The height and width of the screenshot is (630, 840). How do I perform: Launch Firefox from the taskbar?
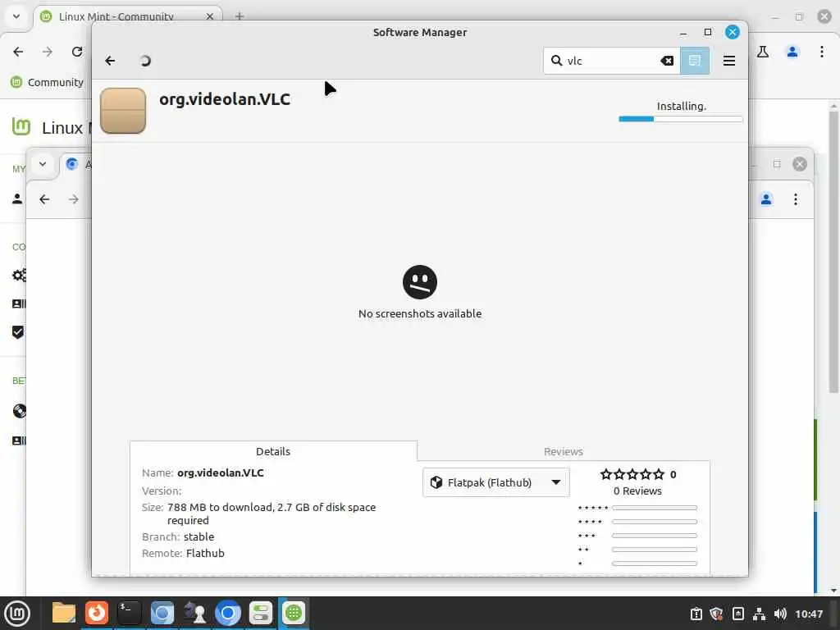[x=97, y=613]
